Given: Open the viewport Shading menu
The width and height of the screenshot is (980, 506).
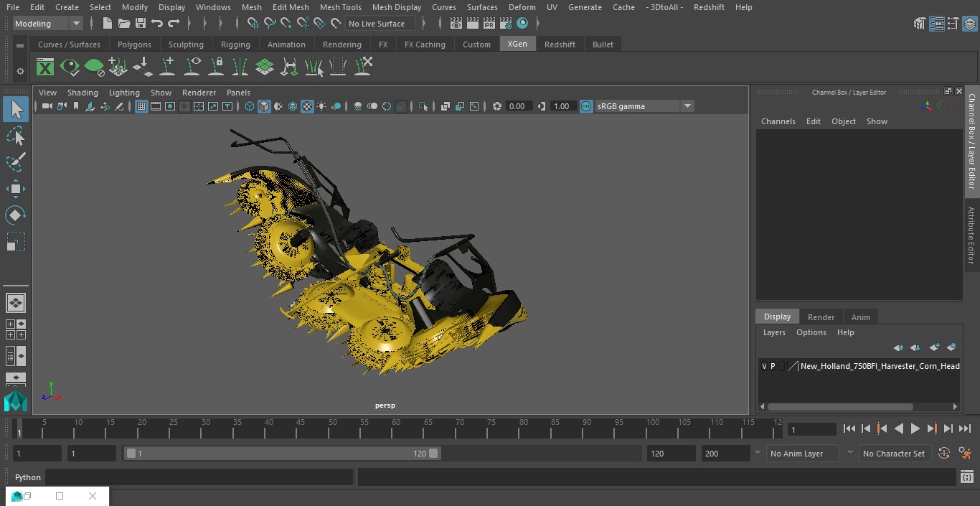Looking at the screenshot, I should 83,93.
